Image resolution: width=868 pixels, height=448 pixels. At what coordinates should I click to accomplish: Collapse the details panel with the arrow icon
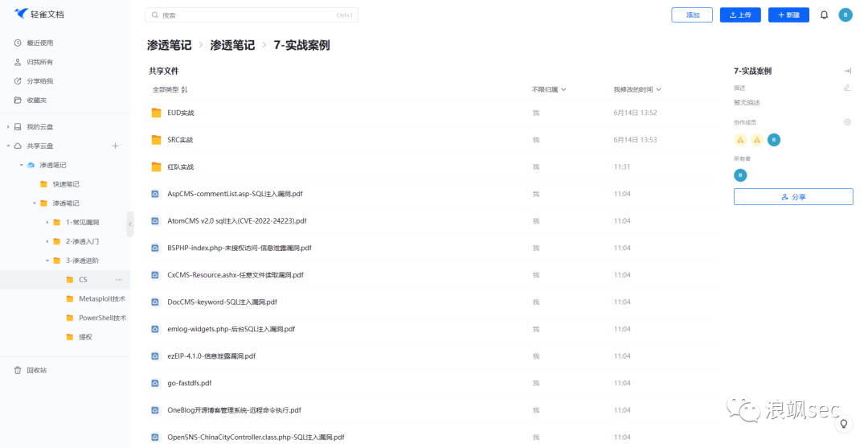(847, 71)
